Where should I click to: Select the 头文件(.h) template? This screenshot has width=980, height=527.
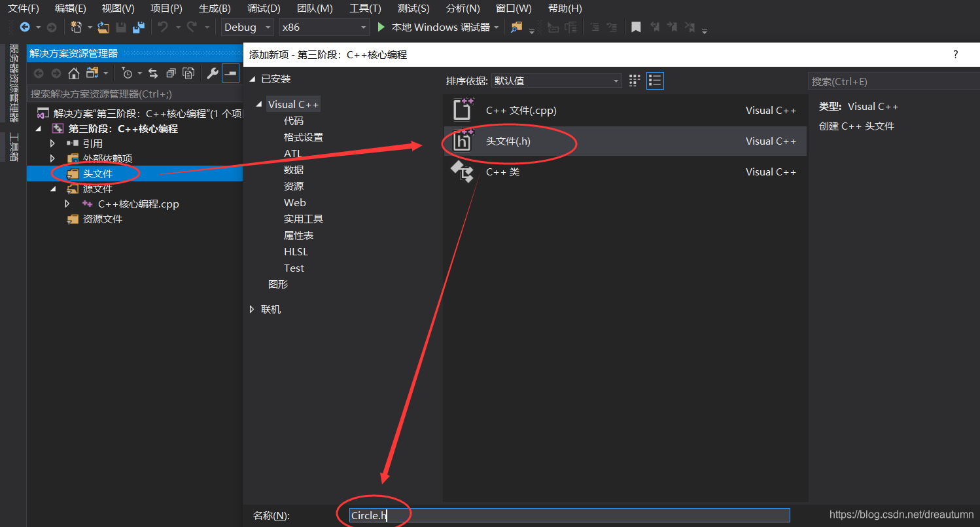(625, 141)
